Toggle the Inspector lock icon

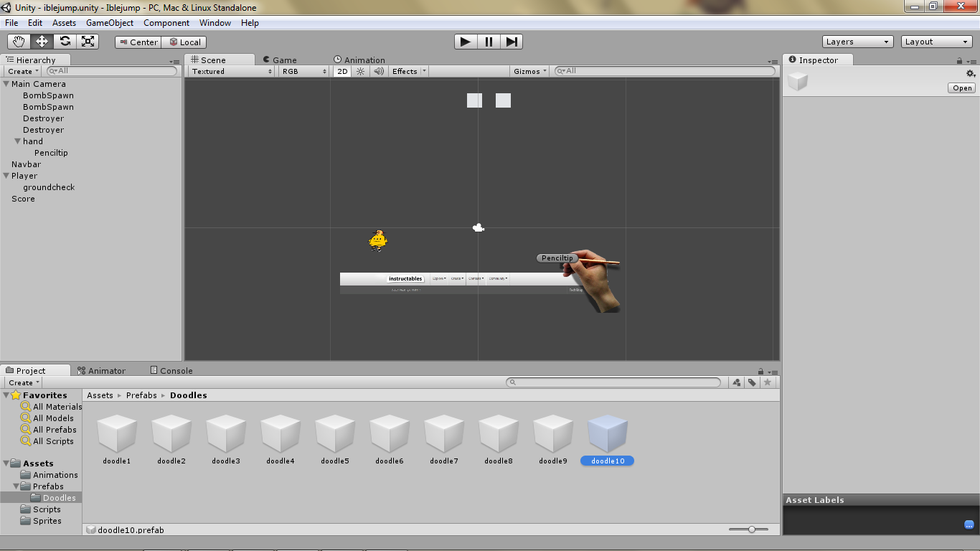point(960,61)
